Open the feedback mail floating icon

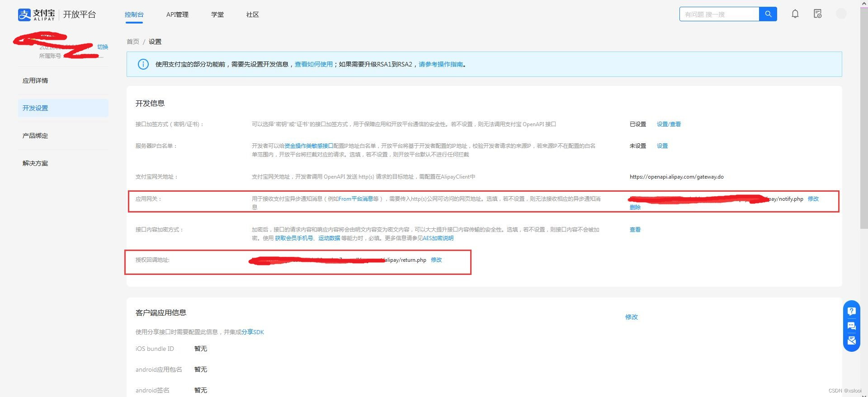(x=852, y=340)
